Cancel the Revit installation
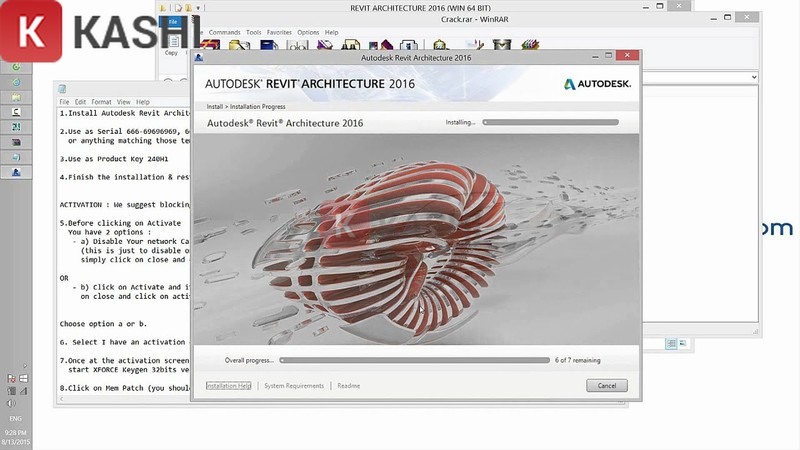Image resolution: width=800 pixels, height=450 pixels. (606, 385)
